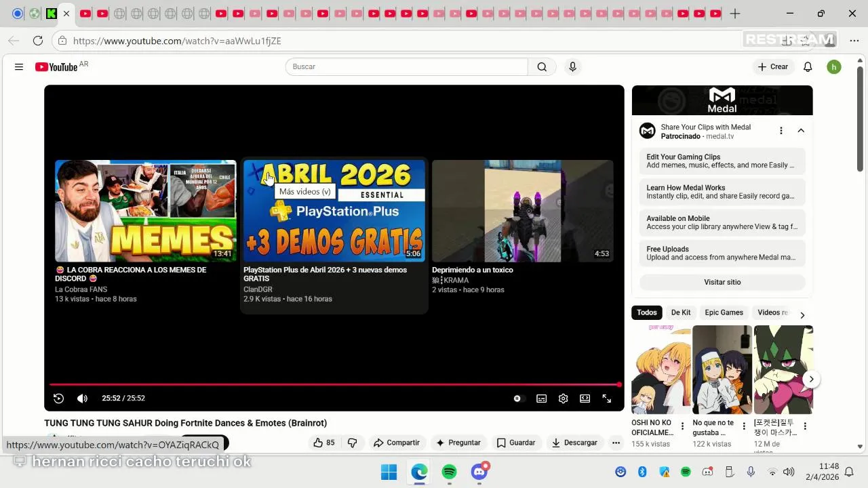Open the account avatar menu
868x488 pixels.
[834, 66]
